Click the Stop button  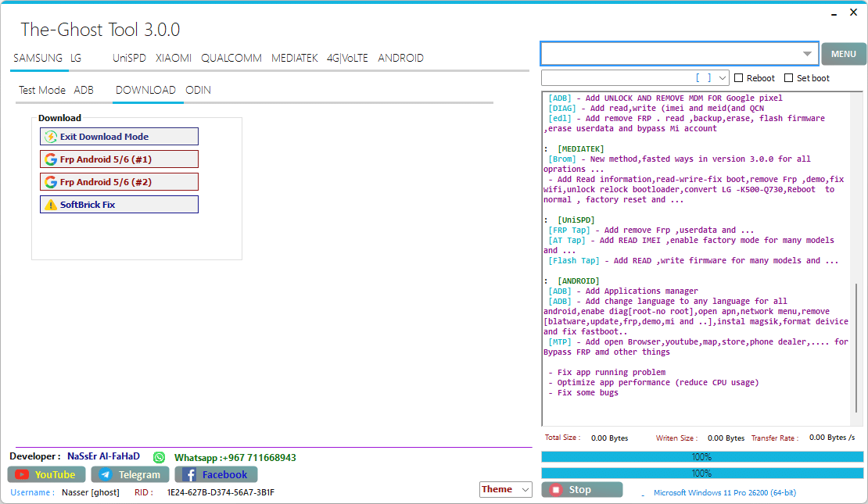click(x=582, y=490)
